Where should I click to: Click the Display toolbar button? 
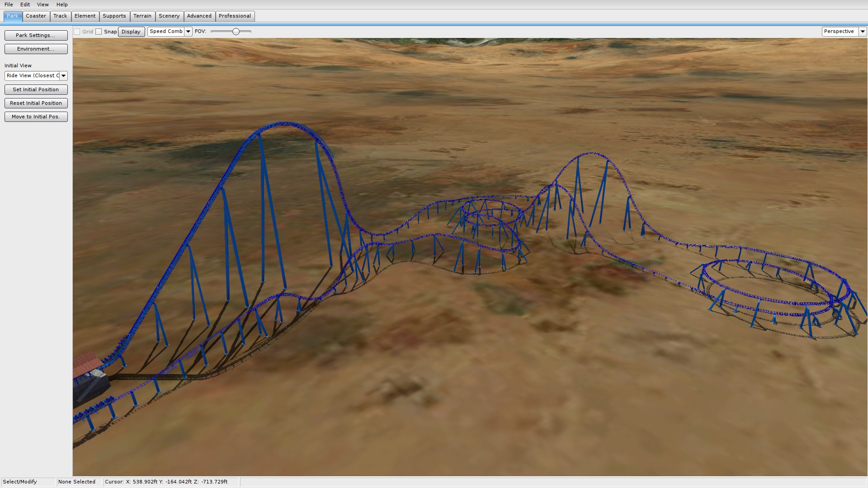[x=131, y=32]
